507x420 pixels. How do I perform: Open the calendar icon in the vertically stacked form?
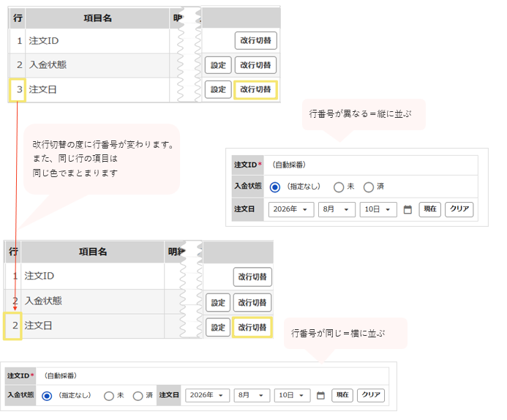coord(408,209)
